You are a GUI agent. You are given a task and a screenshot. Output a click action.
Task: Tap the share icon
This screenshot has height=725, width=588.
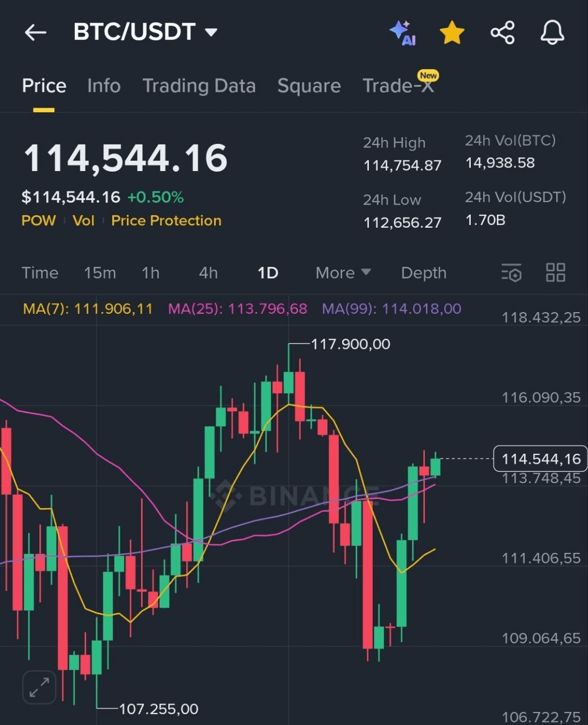point(502,33)
